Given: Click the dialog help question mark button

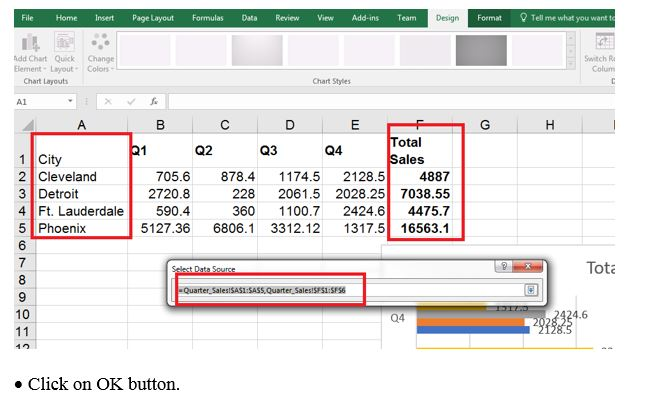Looking at the screenshot, I should coord(504,266).
